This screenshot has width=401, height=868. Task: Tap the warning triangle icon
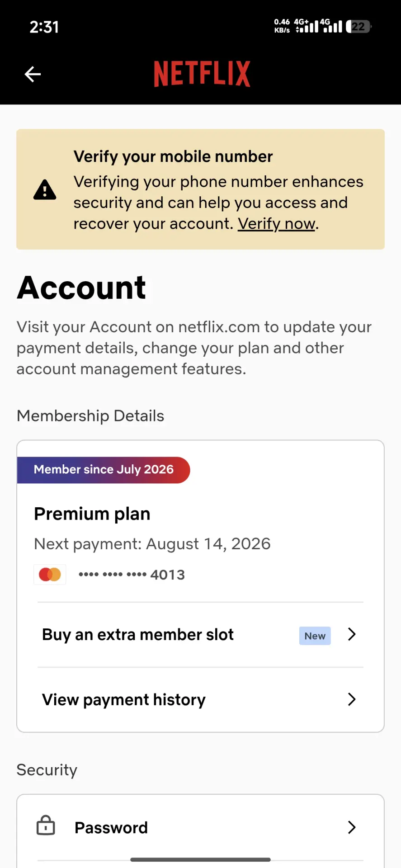tap(45, 190)
